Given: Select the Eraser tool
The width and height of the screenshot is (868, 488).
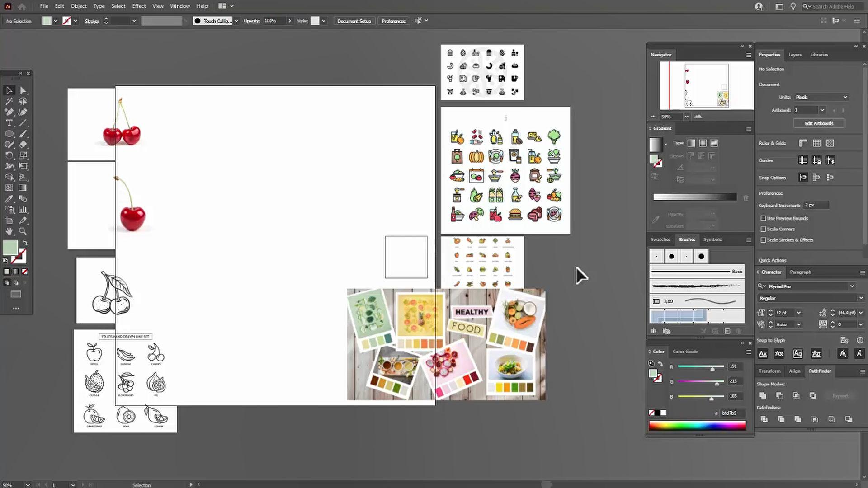Looking at the screenshot, I should tap(23, 145).
